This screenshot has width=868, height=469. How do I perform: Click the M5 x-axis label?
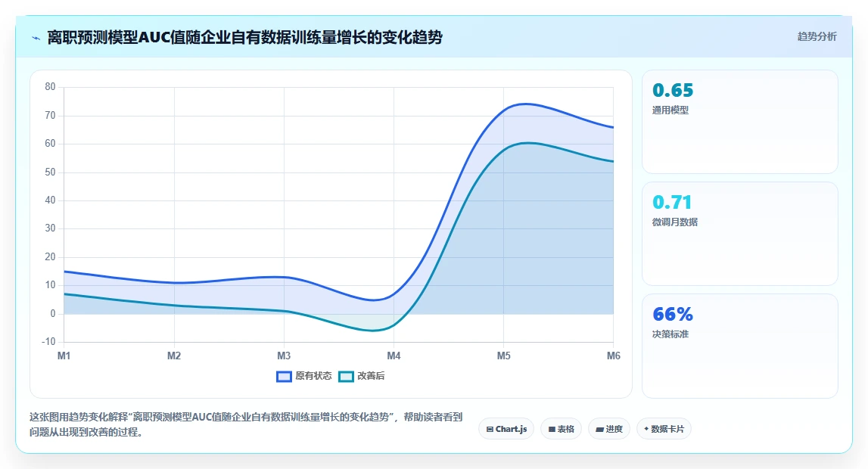[503, 356]
